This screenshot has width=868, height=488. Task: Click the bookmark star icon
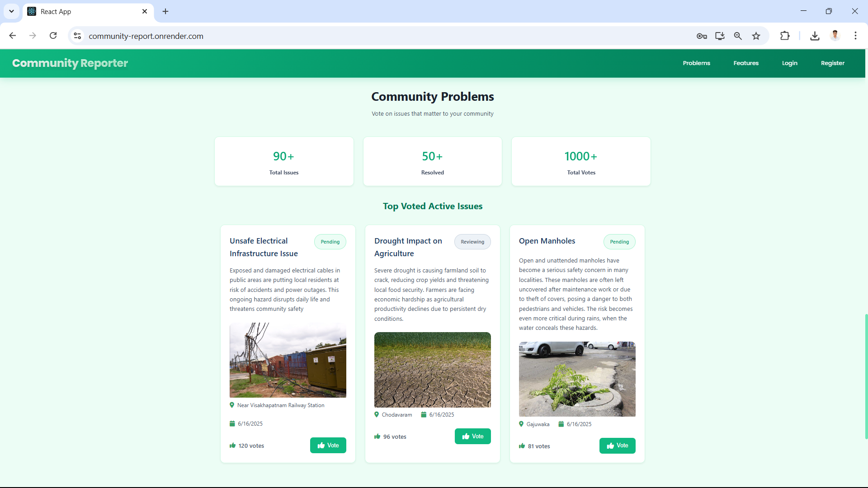(756, 36)
